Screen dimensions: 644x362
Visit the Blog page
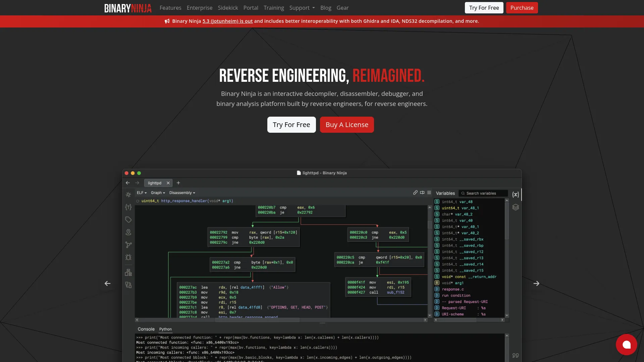tap(326, 8)
